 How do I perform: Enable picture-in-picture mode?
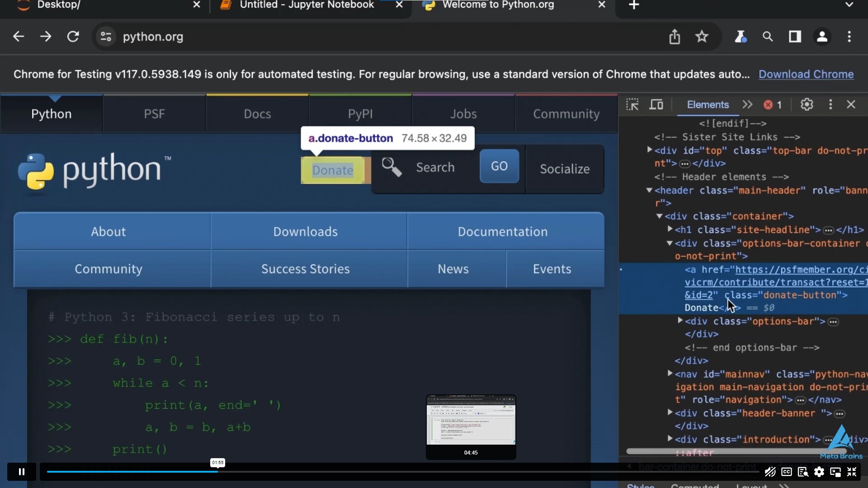pyautogui.click(x=835, y=472)
